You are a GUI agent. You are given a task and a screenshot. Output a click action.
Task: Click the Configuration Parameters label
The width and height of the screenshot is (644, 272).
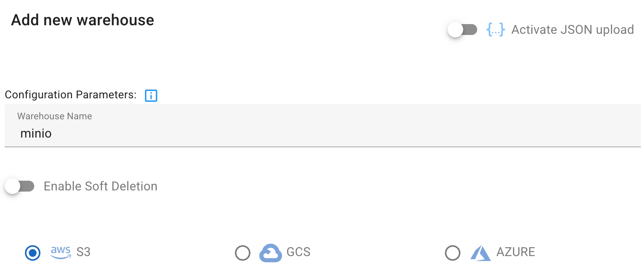[70, 95]
